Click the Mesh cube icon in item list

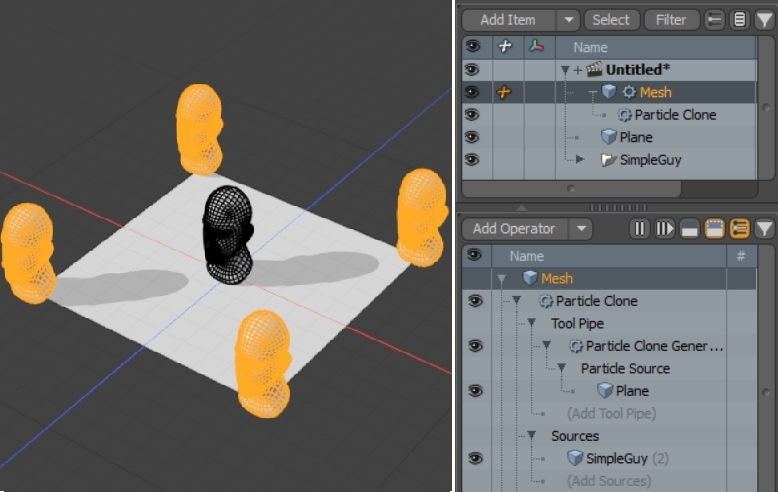coord(609,92)
